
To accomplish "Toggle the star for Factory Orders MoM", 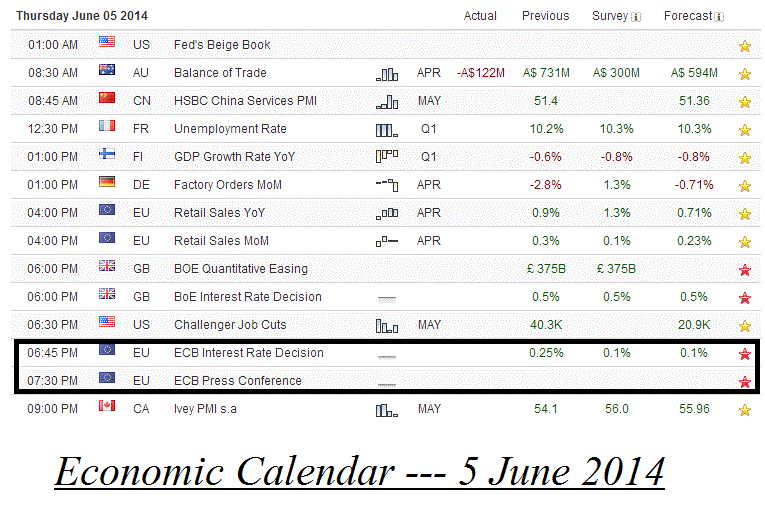I will [x=744, y=186].
